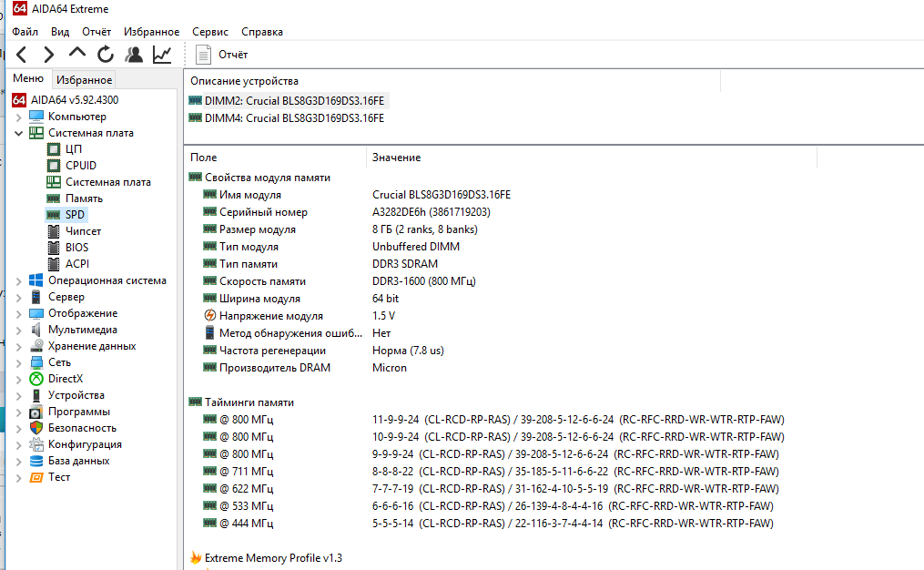
Task: Expand the Операционная система node
Action: click(x=19, y=280)
